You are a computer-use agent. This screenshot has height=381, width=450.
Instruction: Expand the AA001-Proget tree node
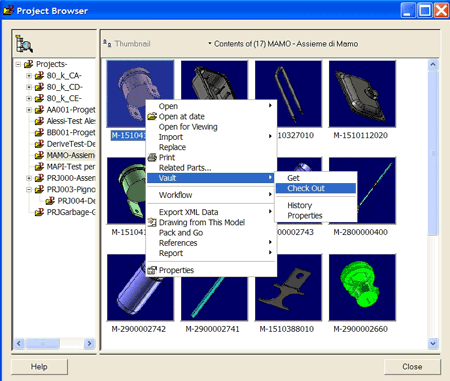pyautogui.click(x=29, y=110)
